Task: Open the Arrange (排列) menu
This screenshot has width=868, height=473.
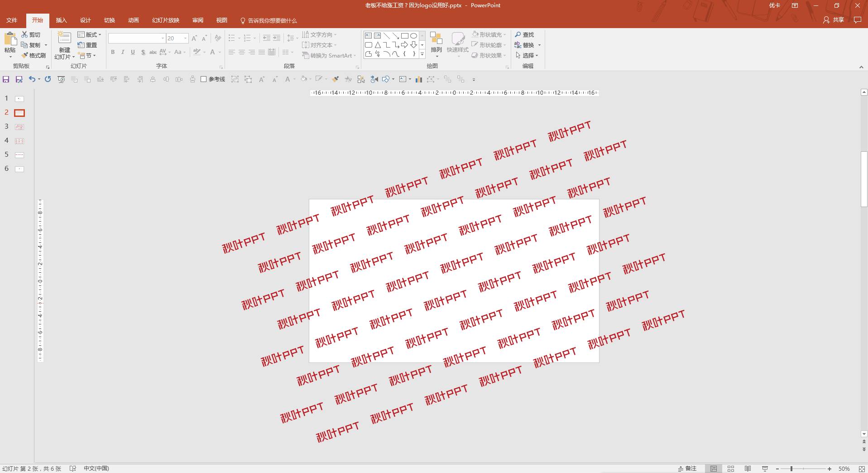Action: pos(436,44)
